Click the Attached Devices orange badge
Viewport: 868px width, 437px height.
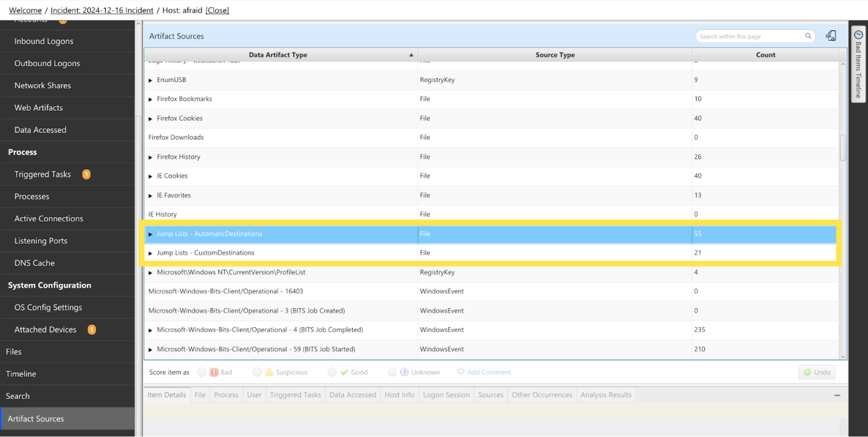92,330
